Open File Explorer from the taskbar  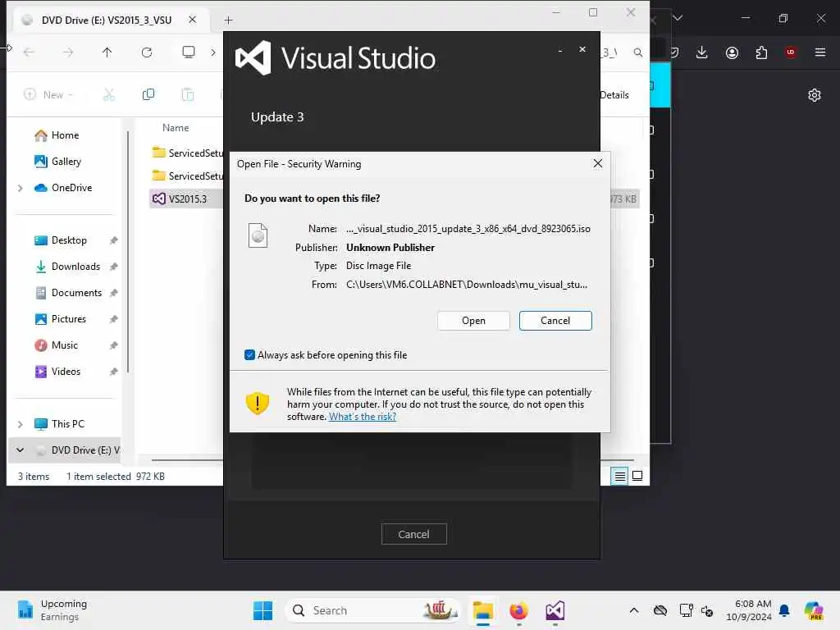click(x=483, y=610)
